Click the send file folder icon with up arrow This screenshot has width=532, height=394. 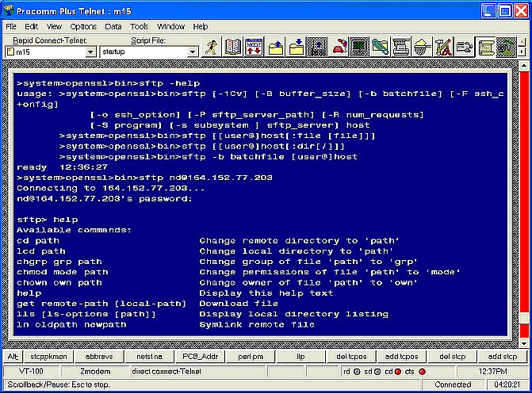(x=275, y=48)
